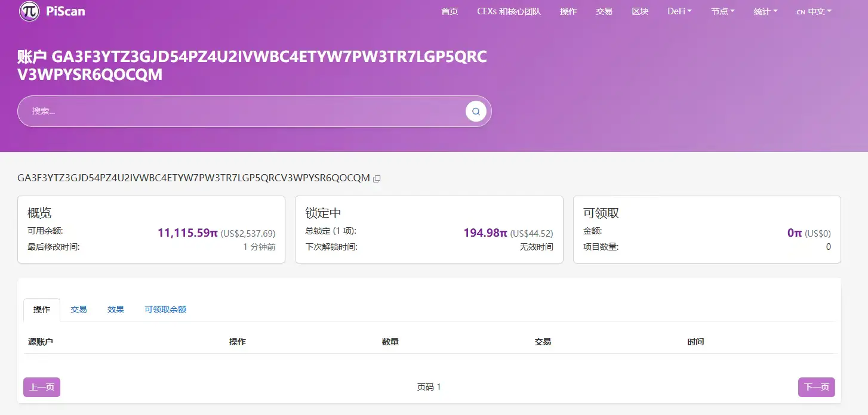Expand the 统计 dropdown menu
The height and width of the screenshot is (415, 868).
[765, 11]
